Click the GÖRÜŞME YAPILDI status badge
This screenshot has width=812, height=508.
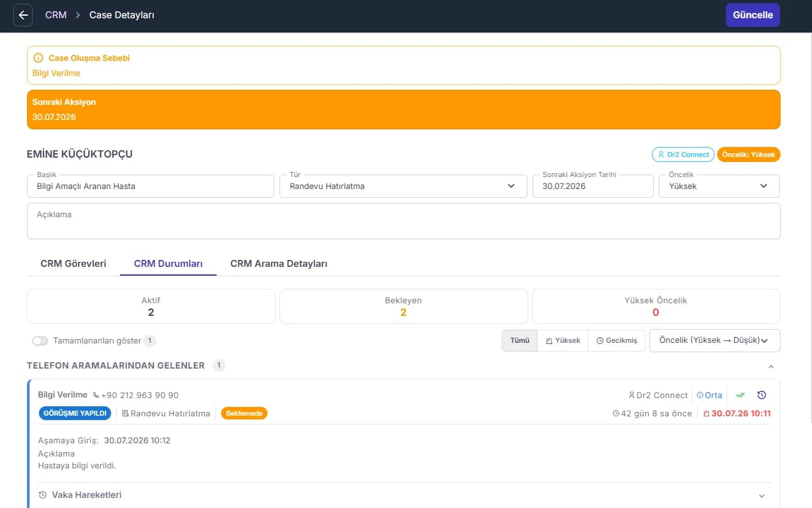tap(75, 413)
